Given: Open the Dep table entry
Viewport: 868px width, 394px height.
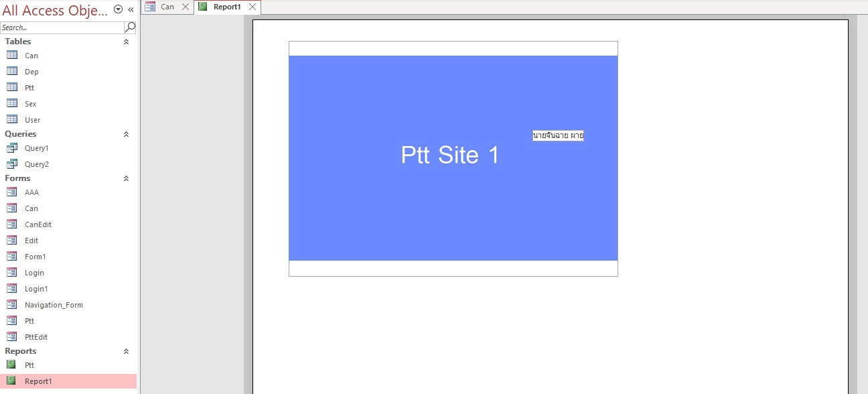Looking at the screenshot, I should (x=68, y=72).
